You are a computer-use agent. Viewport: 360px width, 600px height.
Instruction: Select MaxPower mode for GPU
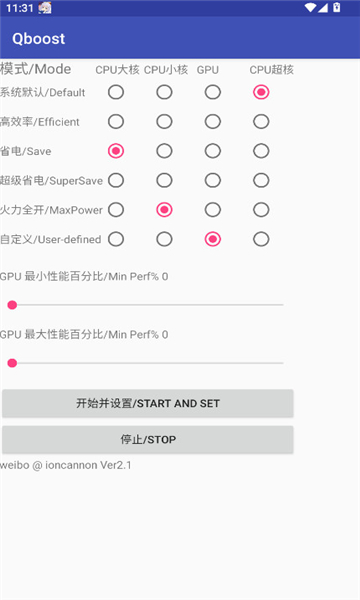coord(213,210)
